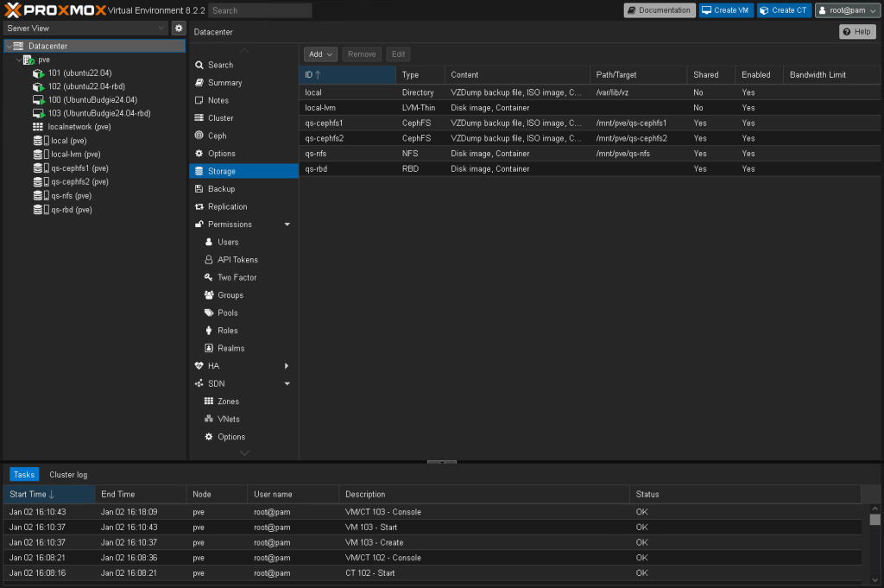Click the Cluster server icon
884x588 pixels.
tap(199, 118)
